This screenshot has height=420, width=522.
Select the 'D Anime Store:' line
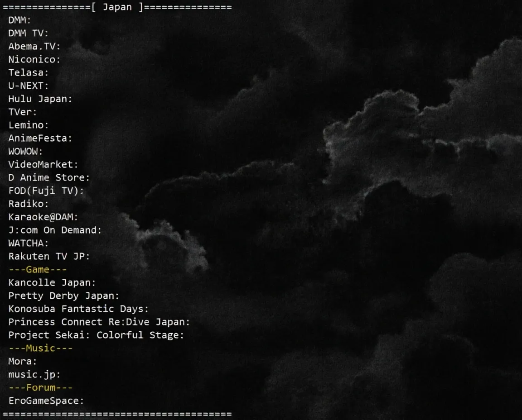pyautogui.click(x=49, y=177)
